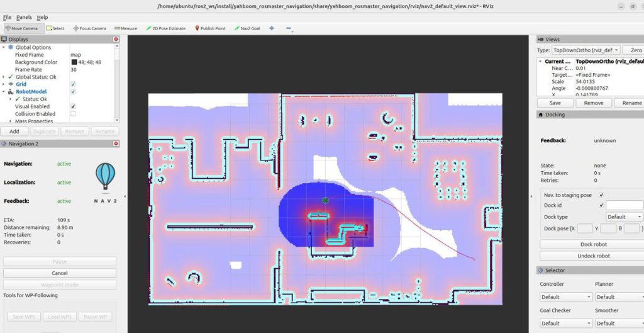Select the Move Camera tool
This screenshot has width=644, height=333.
pos(21,28)
